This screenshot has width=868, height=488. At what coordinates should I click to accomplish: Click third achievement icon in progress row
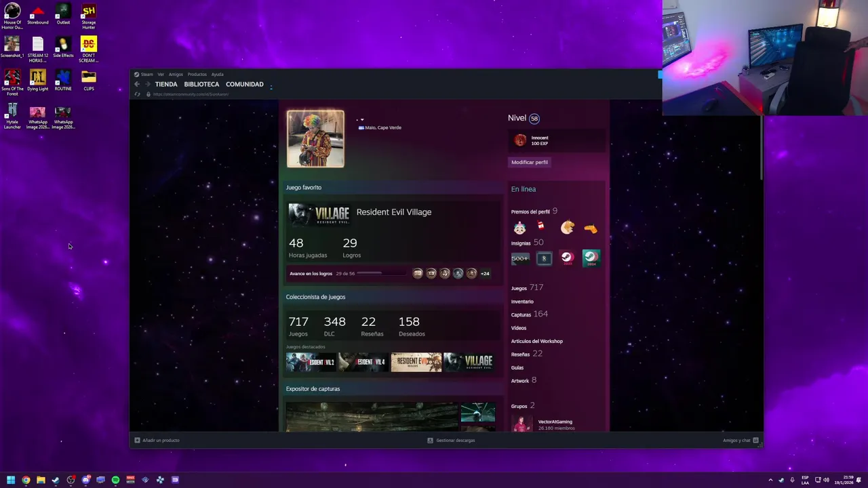point(445,273)
